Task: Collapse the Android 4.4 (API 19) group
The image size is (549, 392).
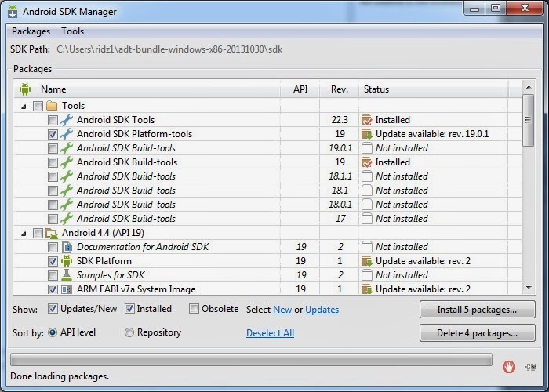Action: tap(24, 234)
